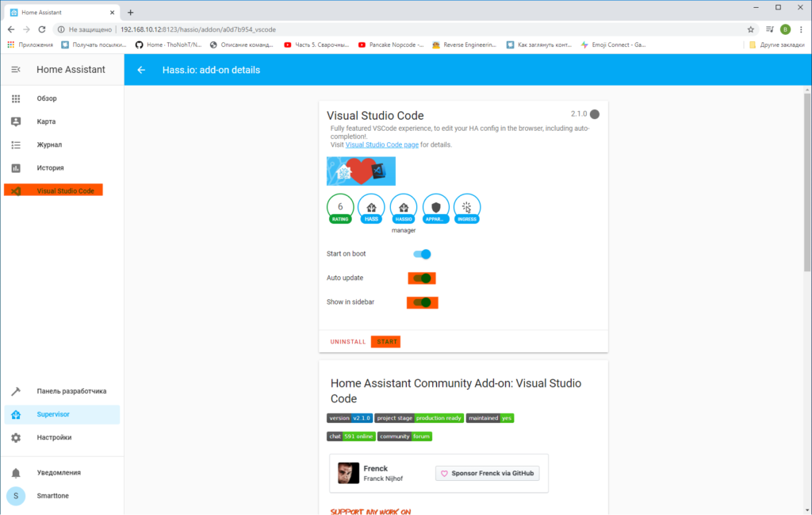
Task: Toggle Auto update switch
Action: pyautogui.click(x=422, y=279)
